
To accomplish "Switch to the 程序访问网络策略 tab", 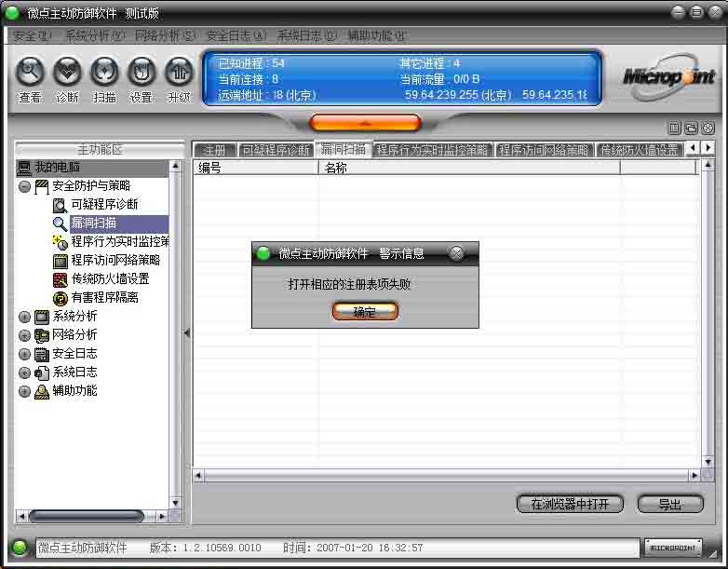I will [x=545, y=150].
